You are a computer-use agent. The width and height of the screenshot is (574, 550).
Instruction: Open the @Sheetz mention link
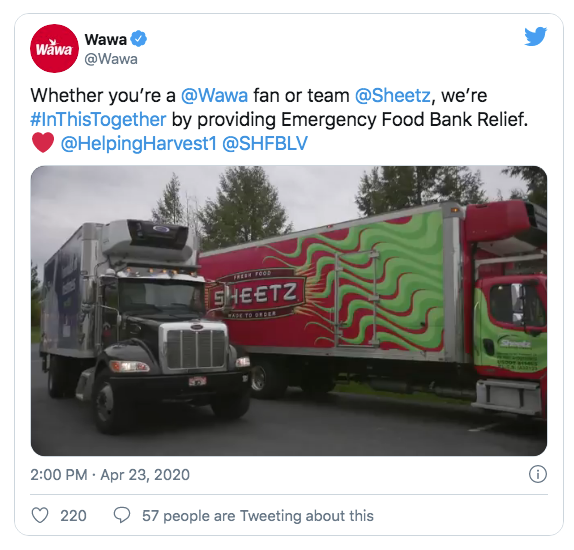click(x=393, y=96)
